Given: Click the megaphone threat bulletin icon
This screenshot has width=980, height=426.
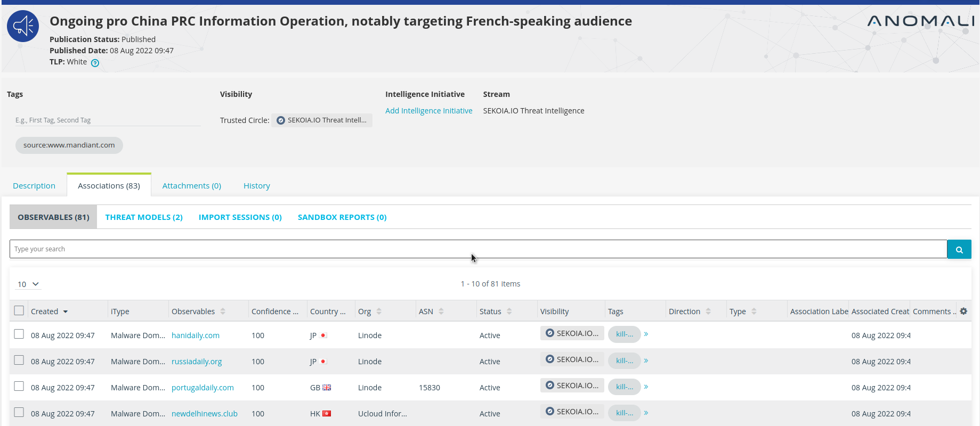Looking at the screenshot, I should 23,26.
